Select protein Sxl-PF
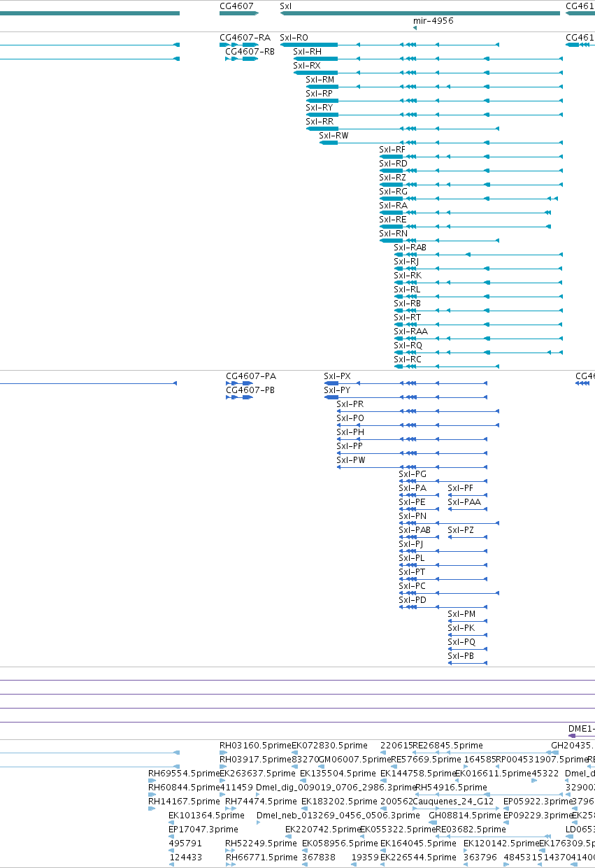The height and width of the screenshot is (868, 595). (x=460, y=488)
